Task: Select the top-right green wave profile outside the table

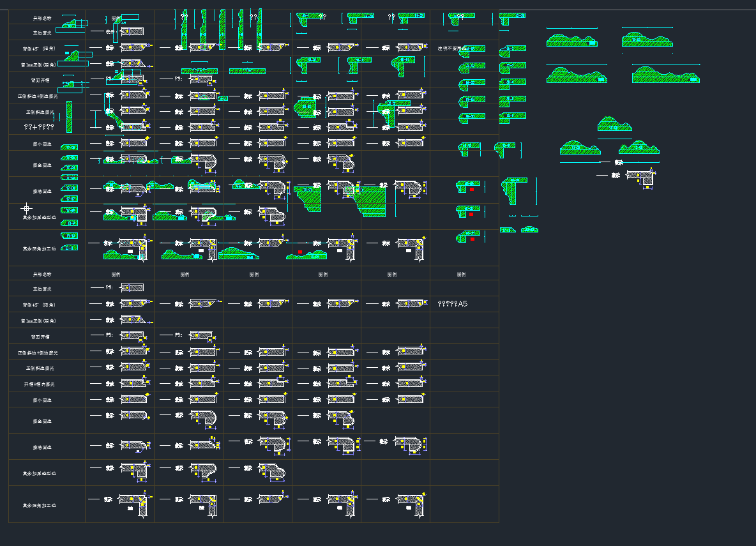Action: tap(647, 40)
